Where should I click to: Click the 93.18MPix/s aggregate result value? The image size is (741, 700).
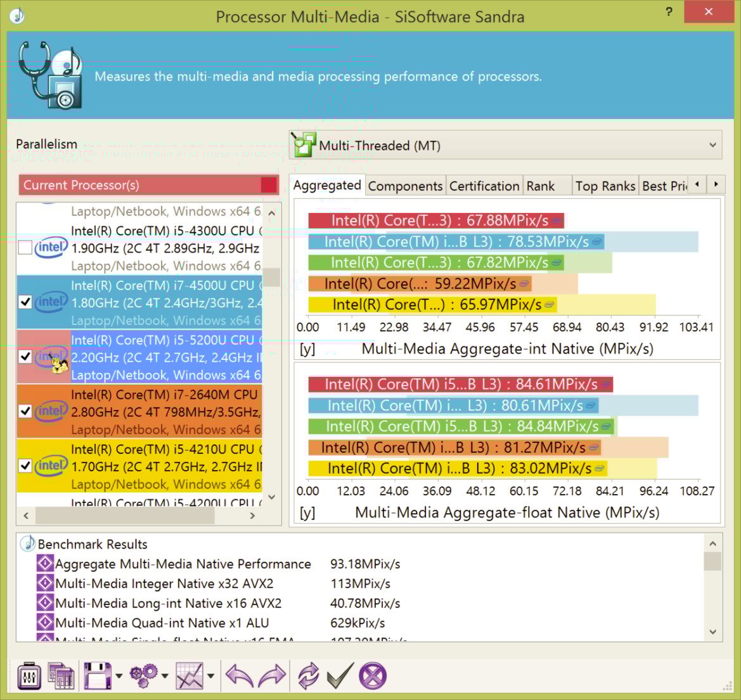(x=365, y=564)
